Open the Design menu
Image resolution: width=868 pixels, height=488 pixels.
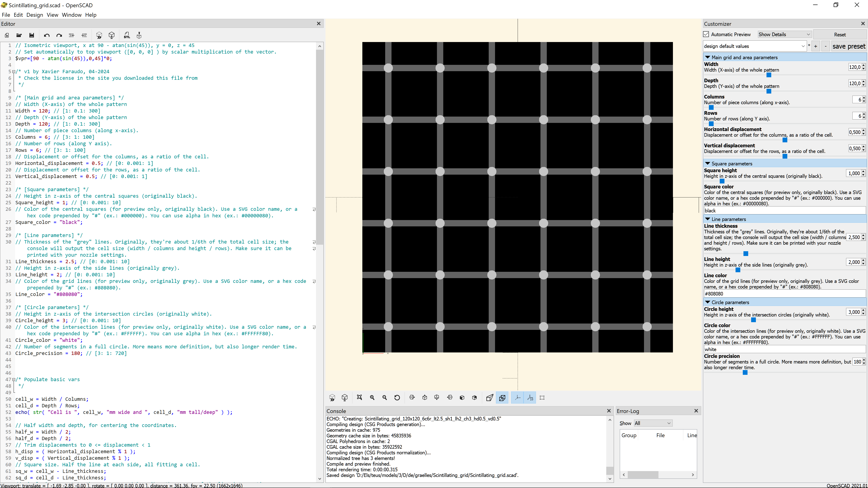(35, 15)
